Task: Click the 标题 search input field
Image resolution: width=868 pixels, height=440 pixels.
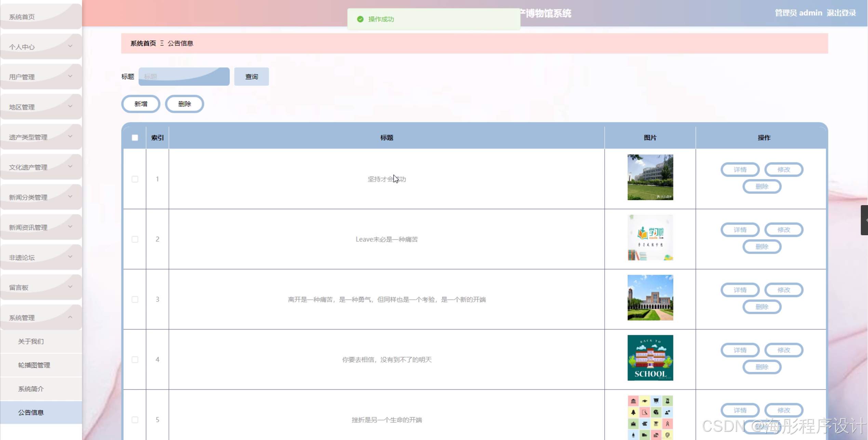Action: click(x=184, y=77)
